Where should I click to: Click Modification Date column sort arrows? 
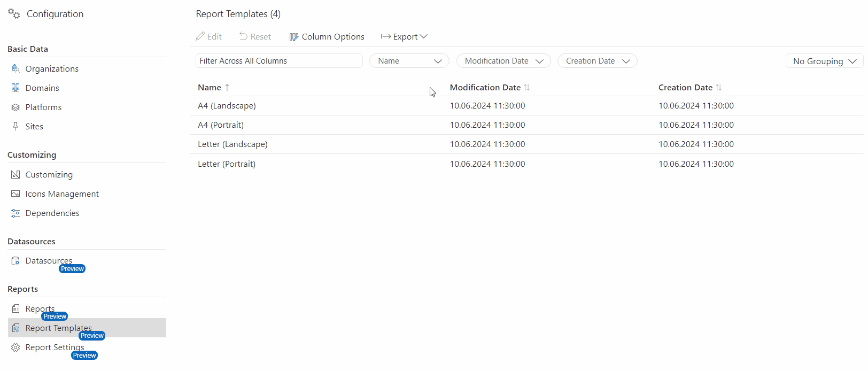pyautogui.click(x=527, y=88)
